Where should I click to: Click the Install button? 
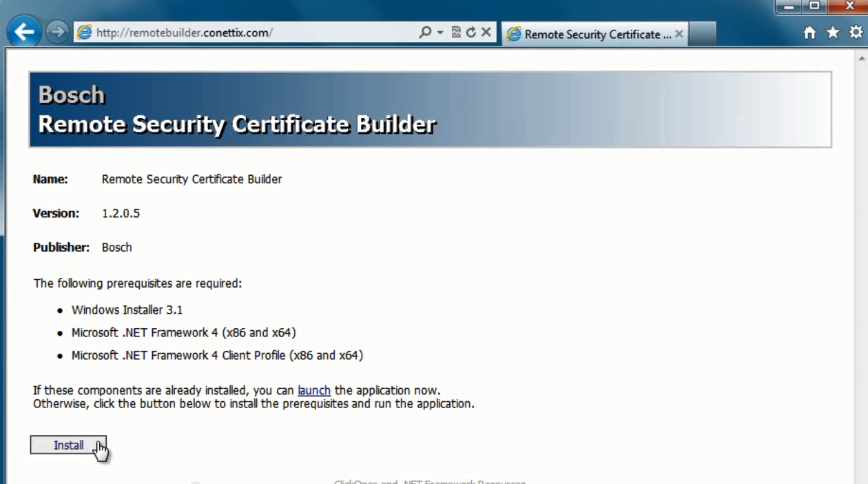pyautogui.click(x=68, y=445)
